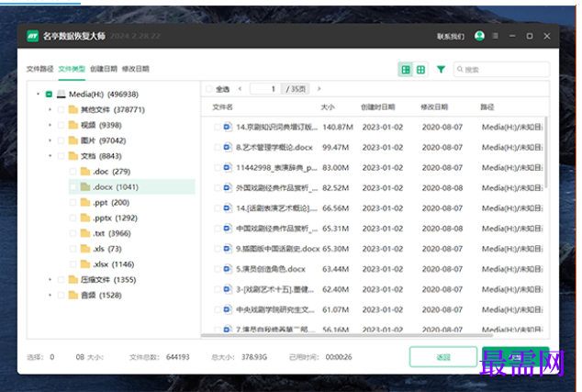
Task: Tick checkbox for 外国戏剧经典作品赏析 file
Action: [218, 188]
